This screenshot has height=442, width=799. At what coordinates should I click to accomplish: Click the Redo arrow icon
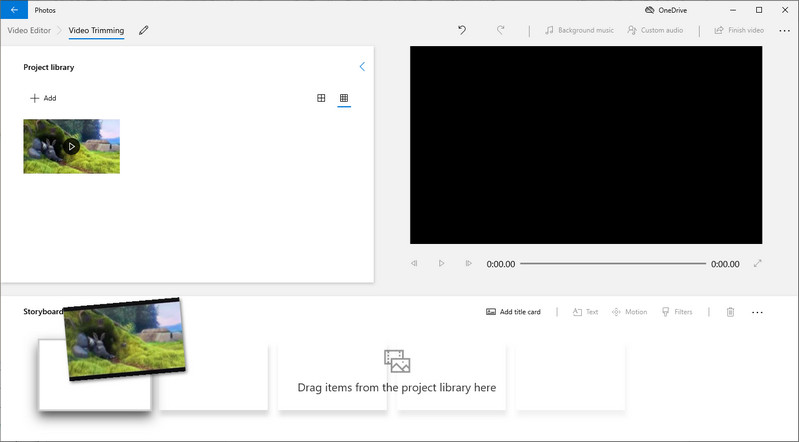501,31
